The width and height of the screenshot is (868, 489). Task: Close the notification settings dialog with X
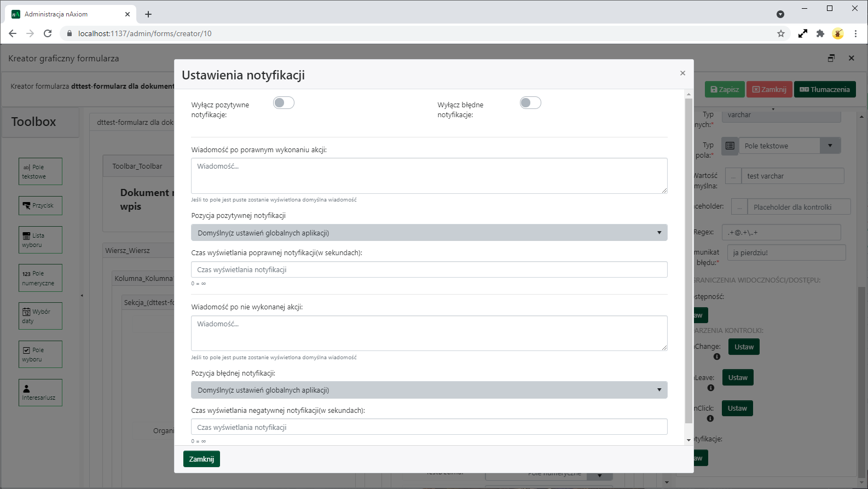point(682,73)
